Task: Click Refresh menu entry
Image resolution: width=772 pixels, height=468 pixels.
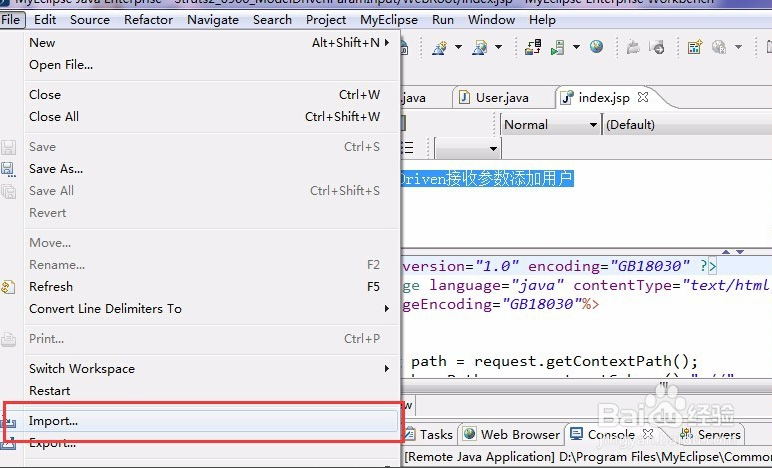Action: (x=211, y=286)
